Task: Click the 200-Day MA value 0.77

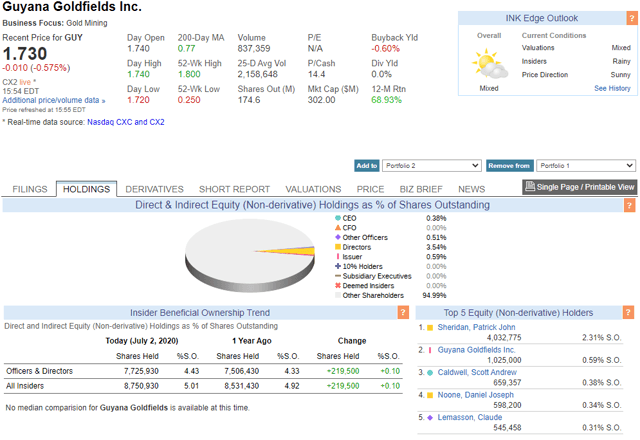Action: (186, 49)
